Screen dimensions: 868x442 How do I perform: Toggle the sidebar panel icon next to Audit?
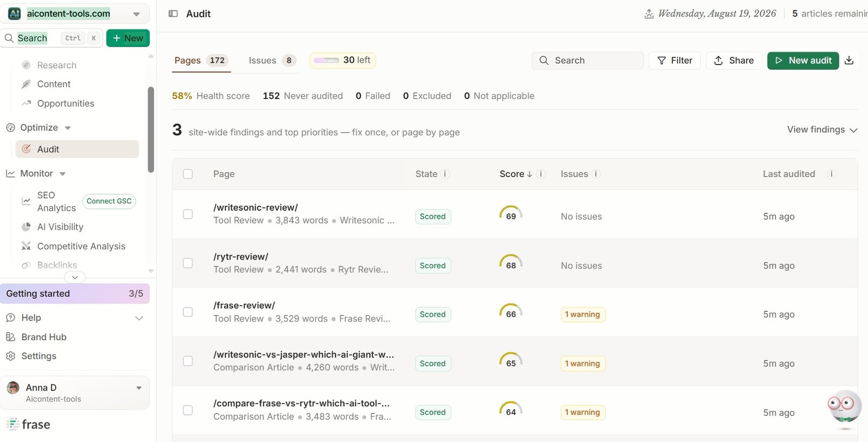pos(173,14)
